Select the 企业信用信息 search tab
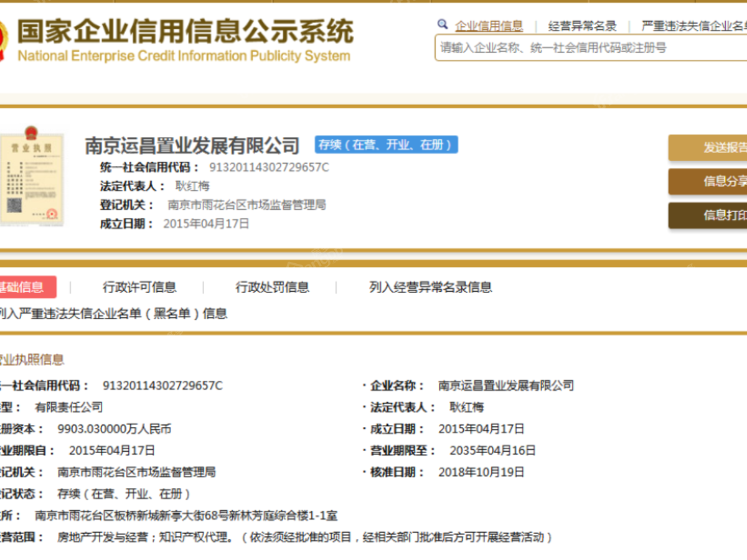The image size is (747, 560). [x=489, y=26]
